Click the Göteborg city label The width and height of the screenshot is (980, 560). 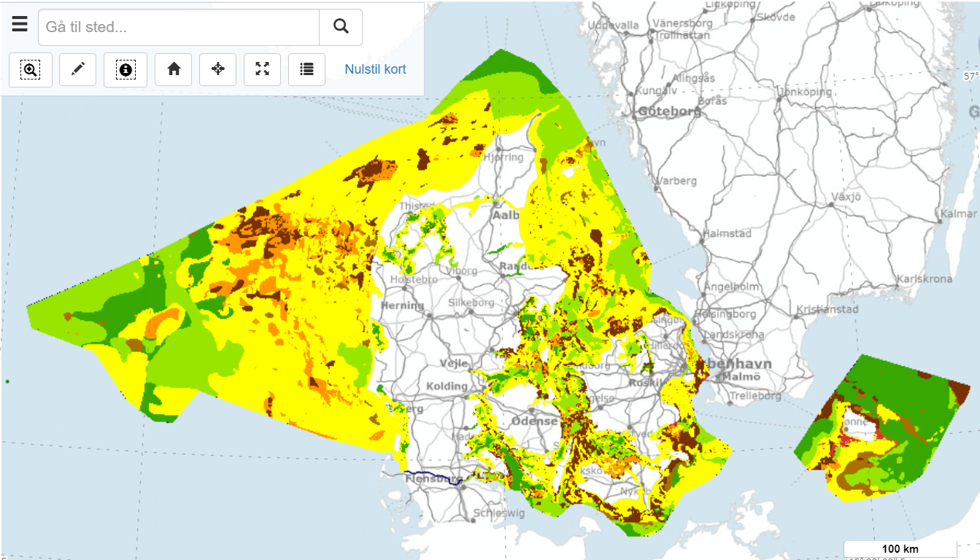(668, 112)
